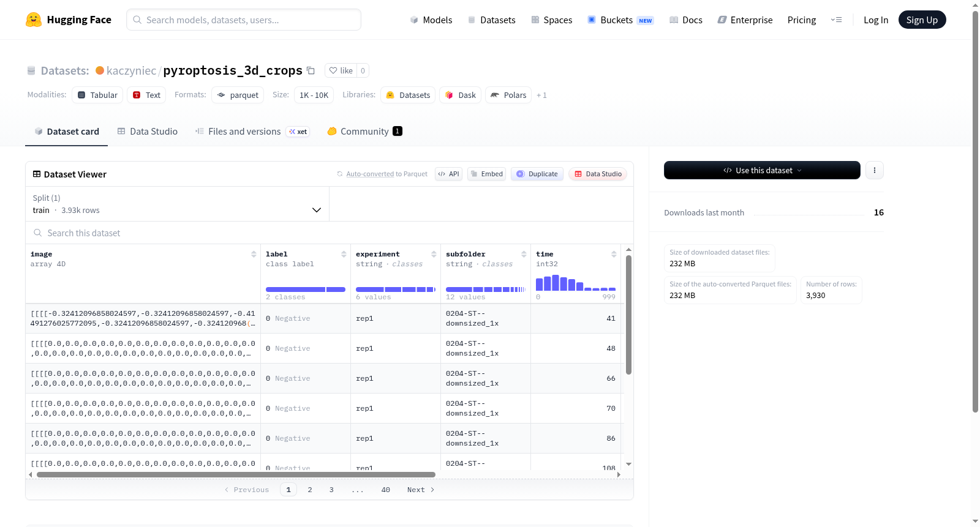Open Buckets in the top navigation

[x=620, y=20]
